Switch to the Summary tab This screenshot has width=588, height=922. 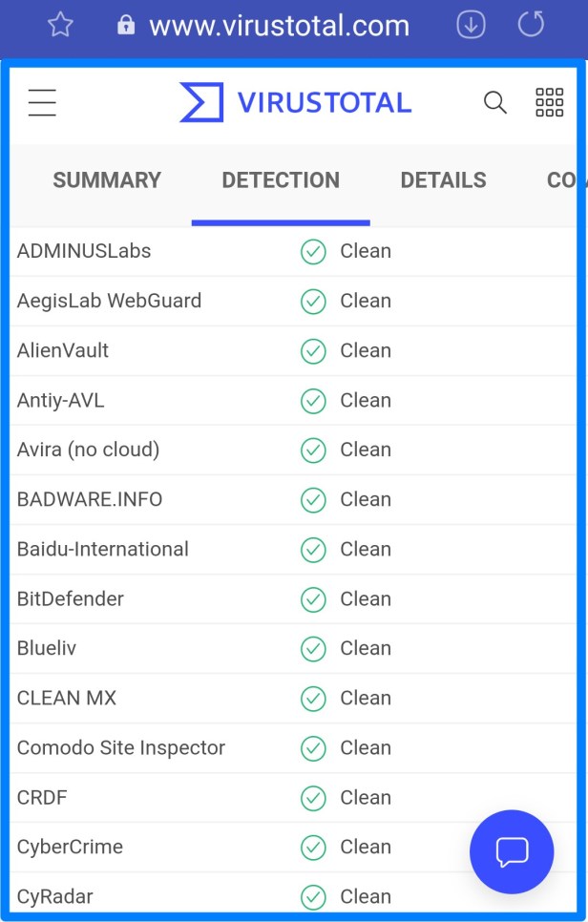click(107, 180)
